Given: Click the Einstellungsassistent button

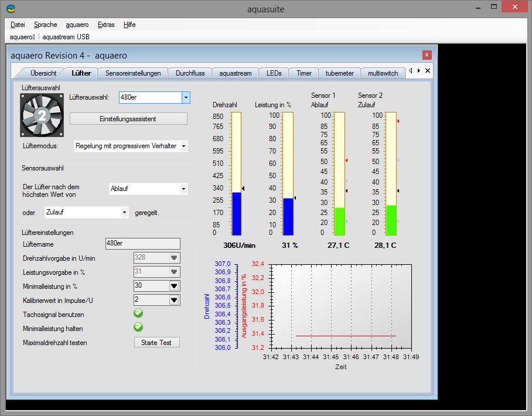Looking at the screenshot, I should tap(128, 119).
